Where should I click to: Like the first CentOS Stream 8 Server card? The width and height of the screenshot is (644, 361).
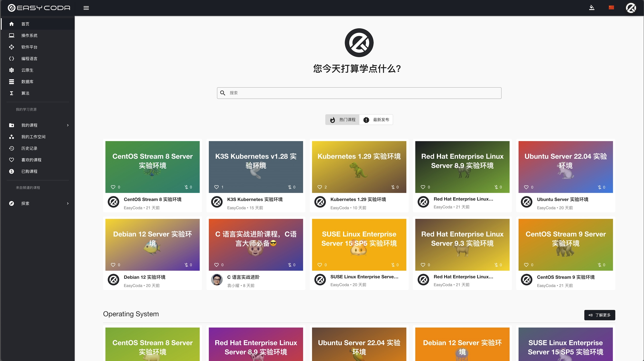click(113, 187)
